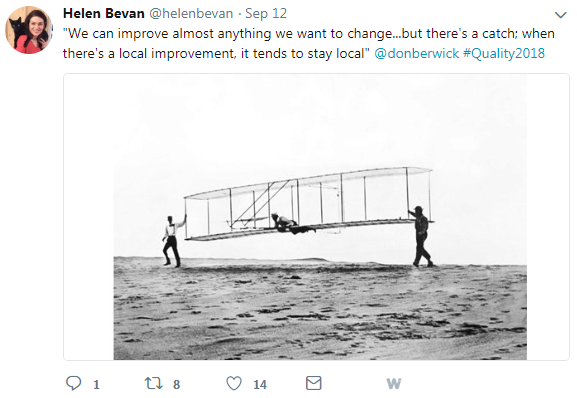Send via direct message envelope icon
The image size is (577, 398).
[x=314, y=383]
